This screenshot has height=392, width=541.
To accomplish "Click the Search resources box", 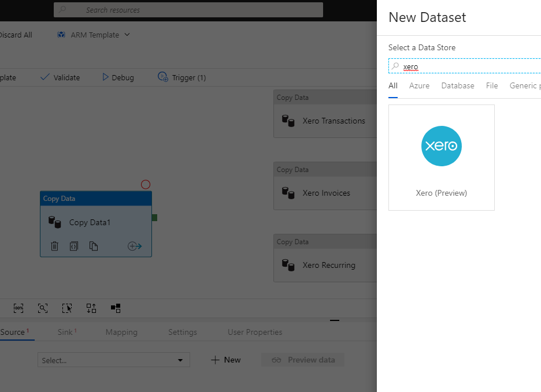I will pyautogui.click(x=188, y=10).
